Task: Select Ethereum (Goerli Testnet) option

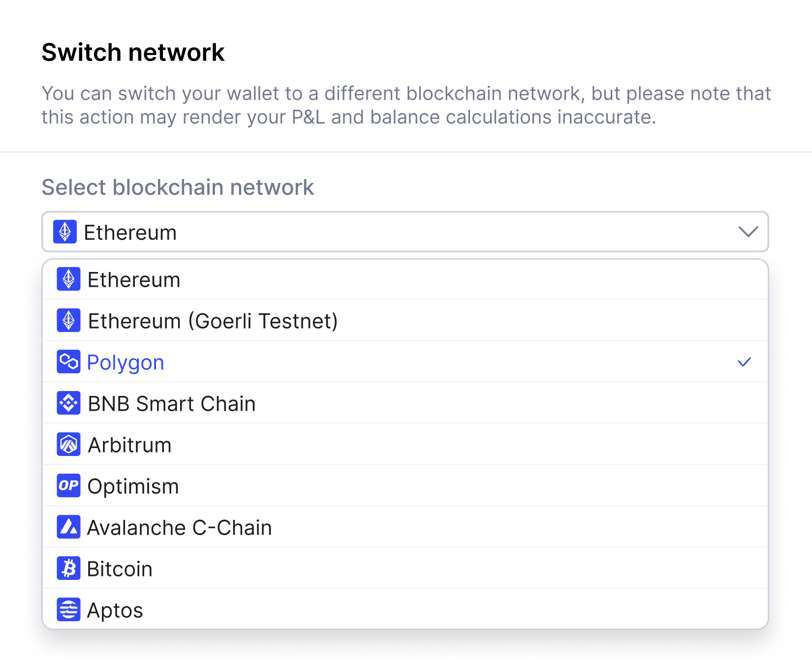Action: 405,321
